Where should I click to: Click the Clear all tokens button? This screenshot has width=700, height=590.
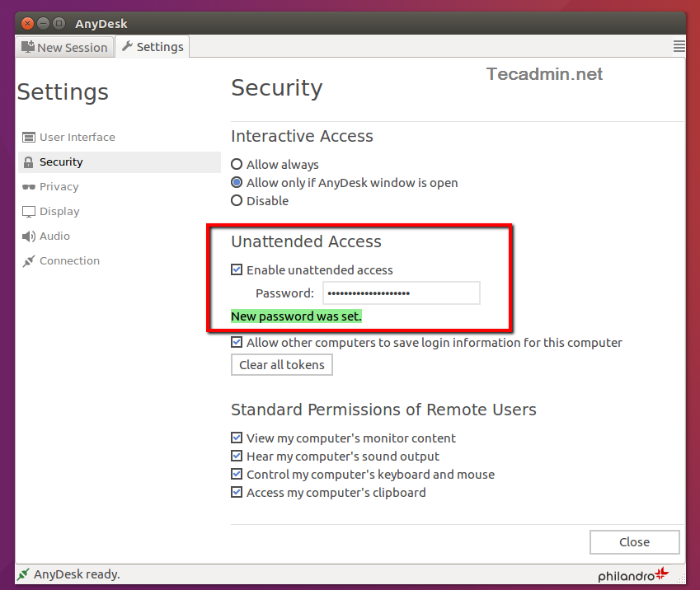282,364
